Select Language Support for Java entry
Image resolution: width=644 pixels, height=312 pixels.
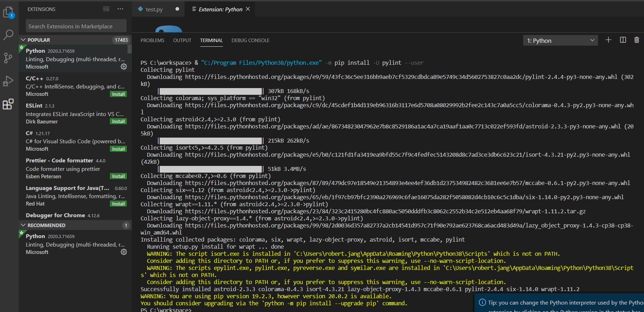75,196
